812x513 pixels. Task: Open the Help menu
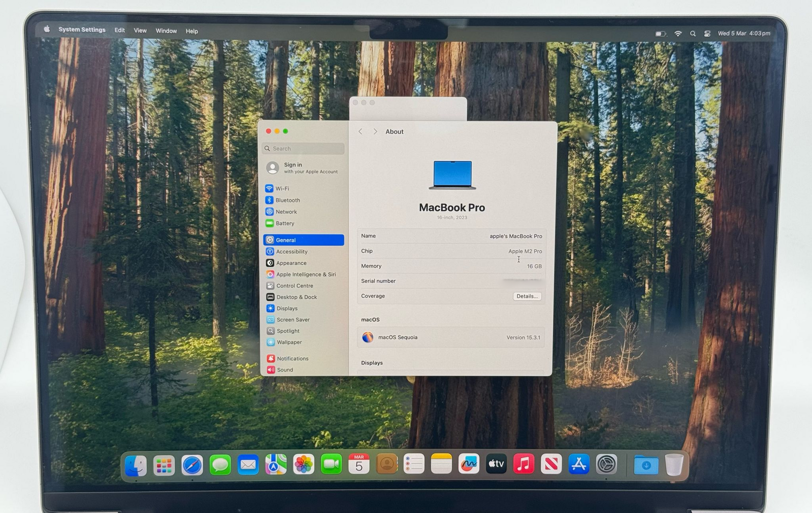point(191,31)
